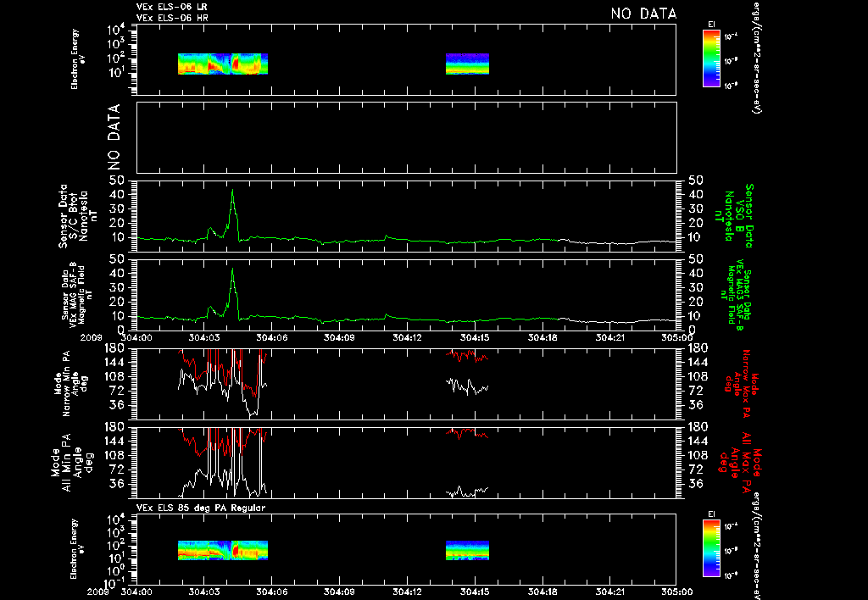Click the 10^-4 tick label of top color bar

(732, 36)
